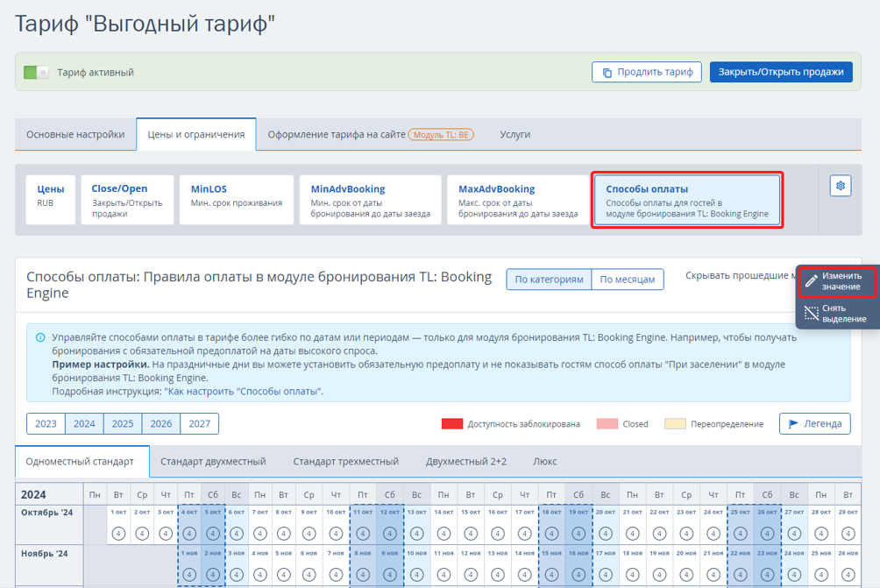
Task: Click the info icon in the blue hint box
Action: pos(40,337)
